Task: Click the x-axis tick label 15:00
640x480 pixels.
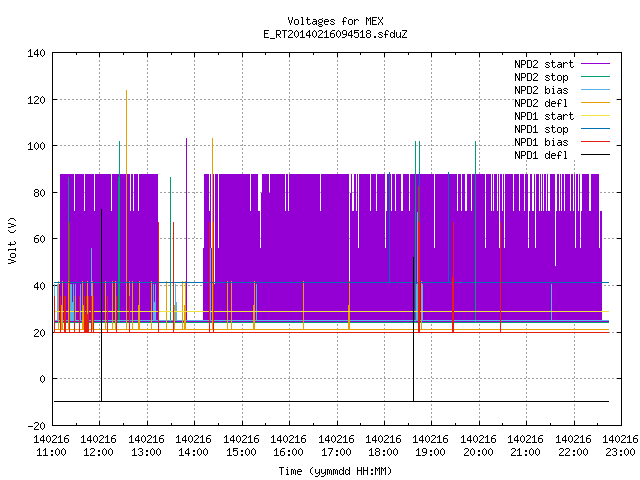Action: [x=241, y=452]
